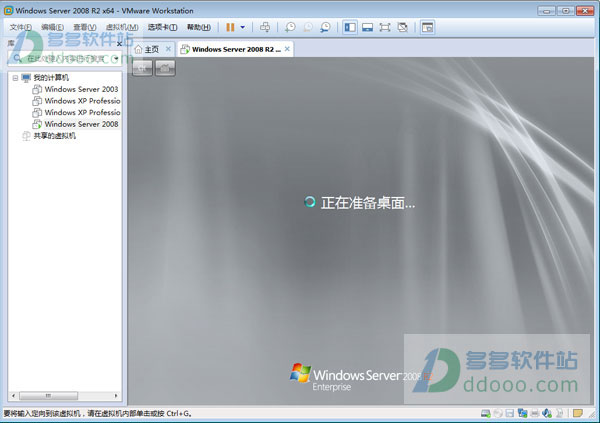Open the 编辑(E) menu
The image size is (600, 423).
click(52, 27)
